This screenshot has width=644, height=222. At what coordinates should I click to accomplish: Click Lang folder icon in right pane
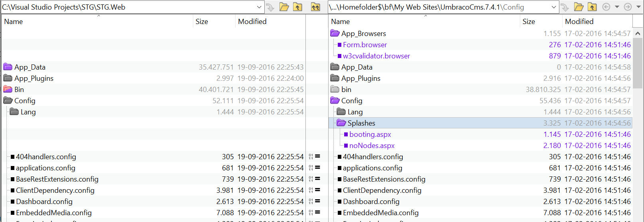pos(341,112)
